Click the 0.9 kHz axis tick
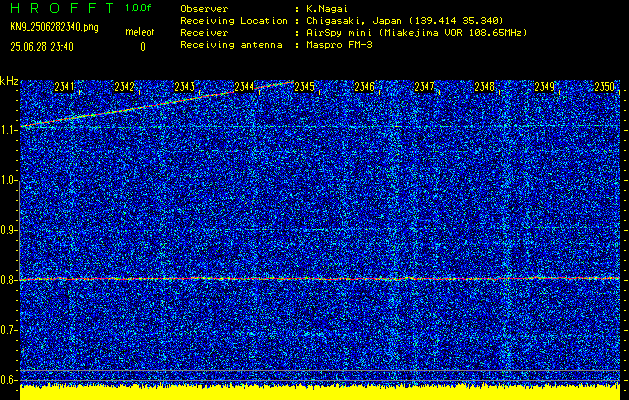629x400 pixels. click(x=8, y=230)
